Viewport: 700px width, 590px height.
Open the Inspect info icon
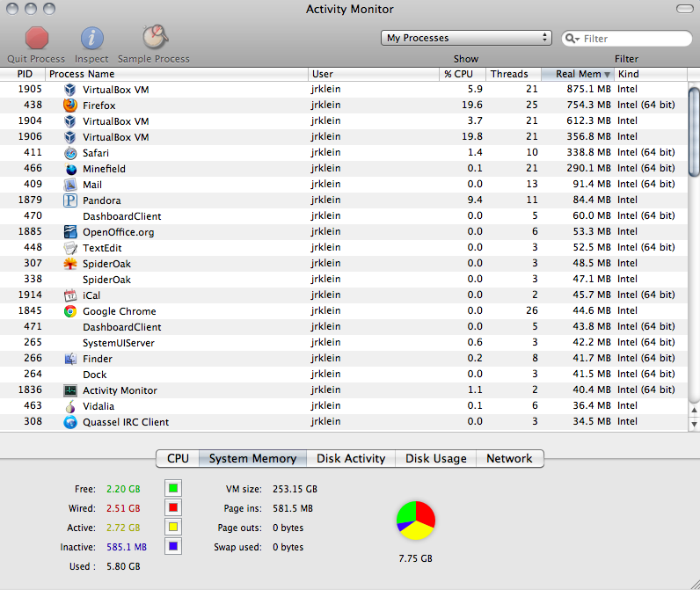[92, 38]
